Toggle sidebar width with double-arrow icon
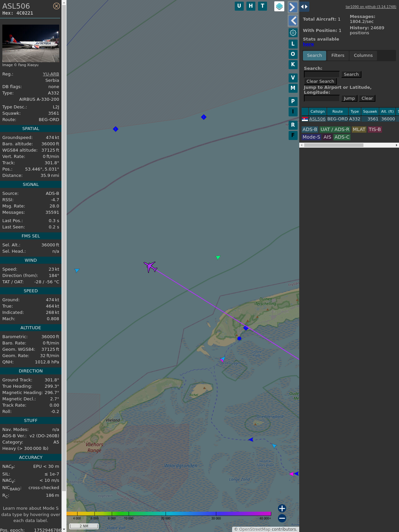399x532 pixels. click(304, 7)
